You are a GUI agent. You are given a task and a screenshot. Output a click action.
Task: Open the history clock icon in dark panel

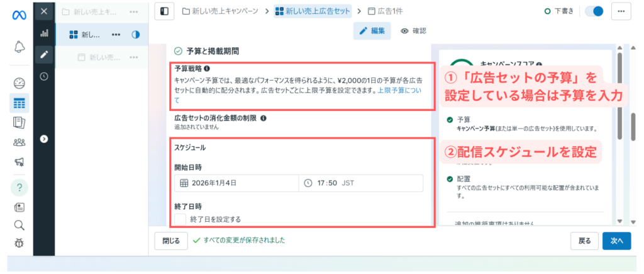coord(44,76)
